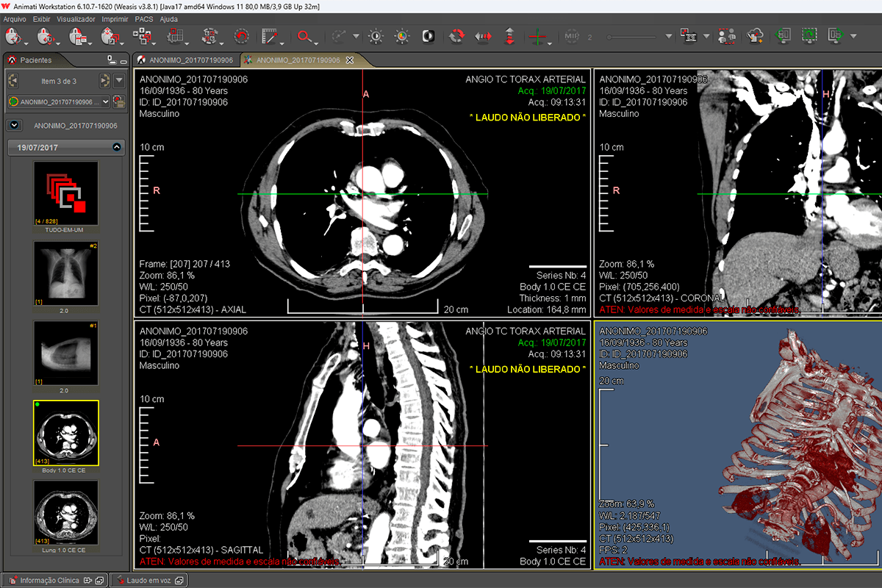The width and height of the screenshot is (882, 588).
Task: Close the active ANONIMO_201707190906 tab
Action: pos(350,60)
